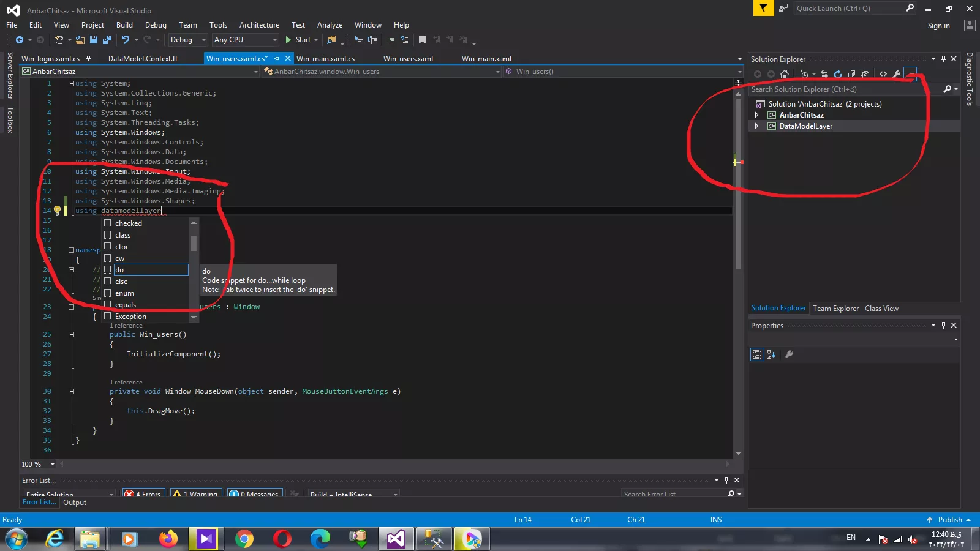
Task: Click the Open File toolbar icon
Action: coord(80,40)
